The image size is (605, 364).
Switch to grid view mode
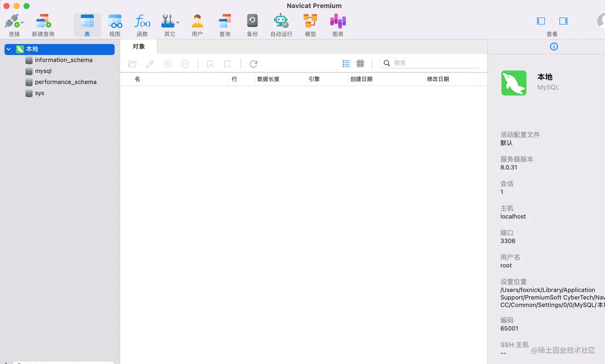point(360,63)
